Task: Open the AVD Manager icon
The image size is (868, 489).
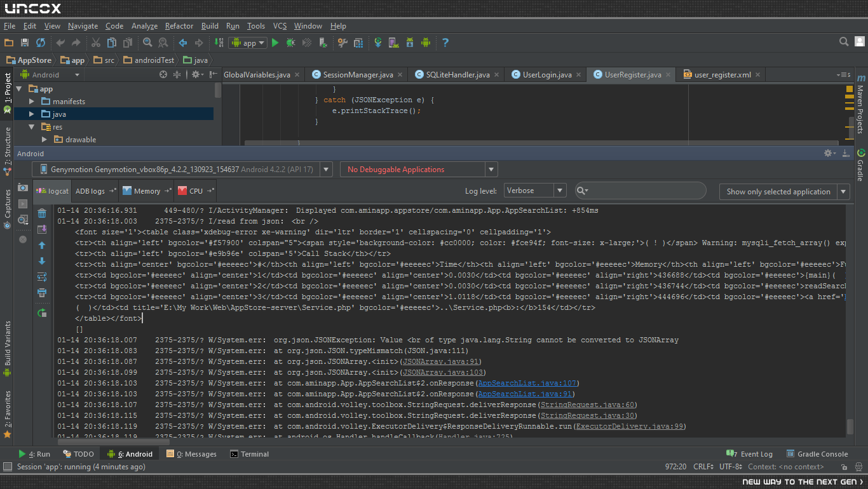Action: coord(394,43)
